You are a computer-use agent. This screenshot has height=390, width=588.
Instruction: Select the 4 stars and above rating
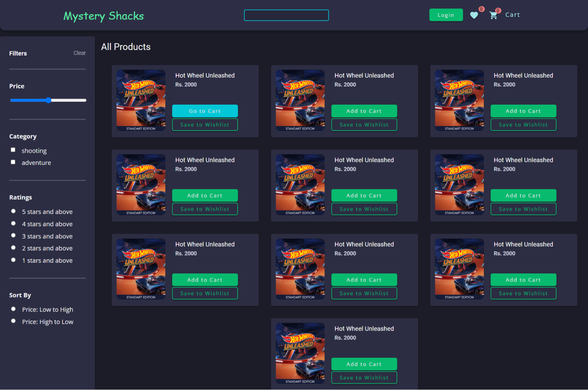point(13,223)
